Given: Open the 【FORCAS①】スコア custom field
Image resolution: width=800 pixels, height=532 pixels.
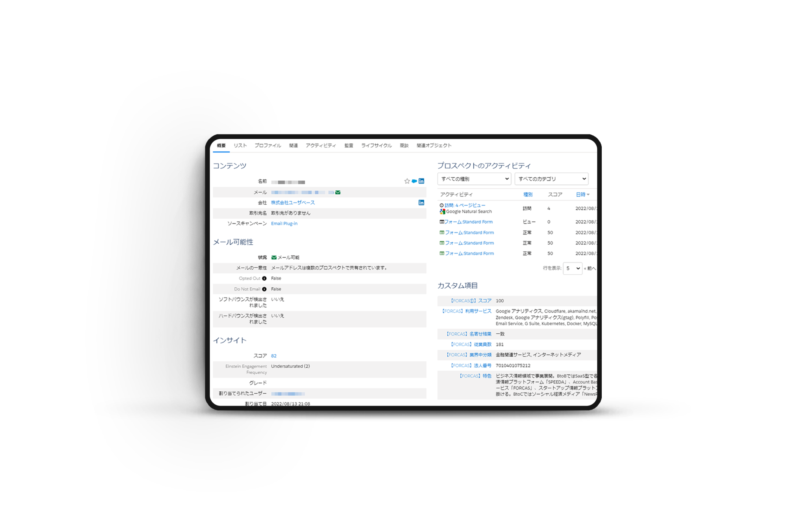Looking at the screenshot, I should coord(470,301).
